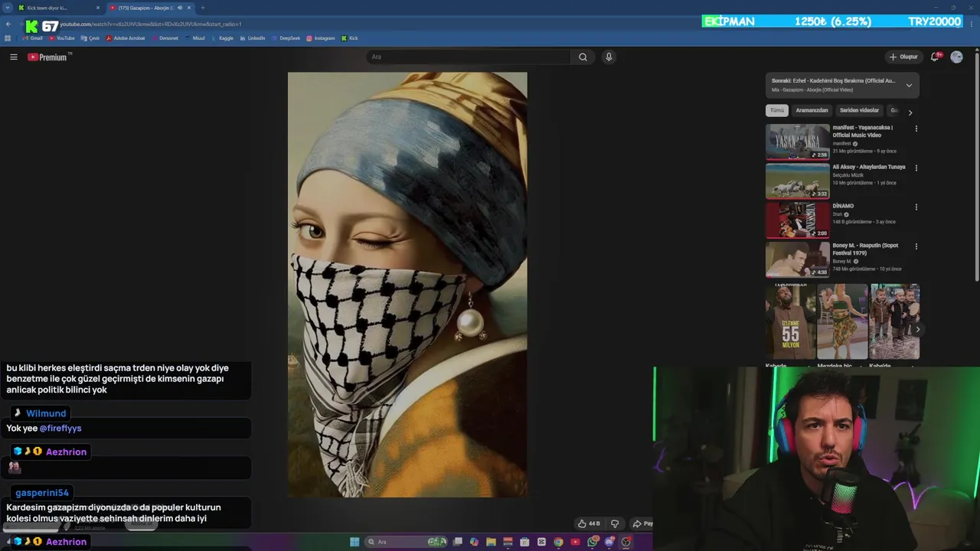This screenshot has width=980, height=551.
Task: Click the Ali Aksoy - Altaylardan Tunaya title
Action: (869, 167)
